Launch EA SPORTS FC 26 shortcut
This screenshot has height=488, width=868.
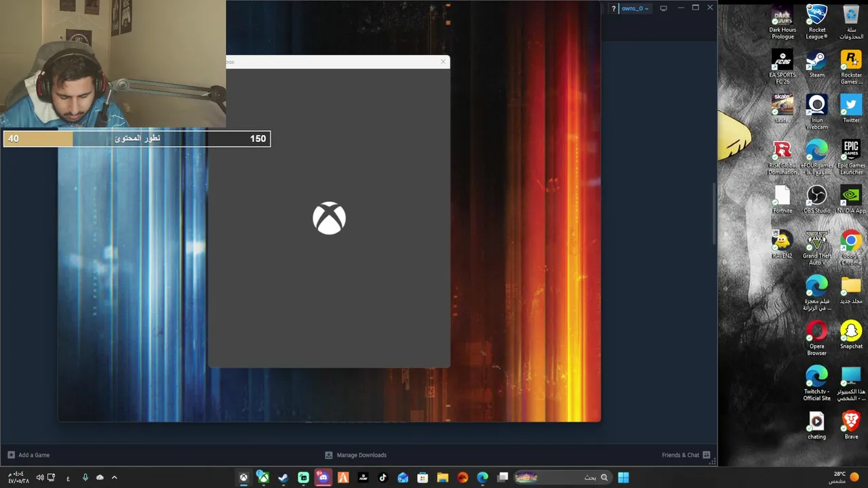[782, 68]
